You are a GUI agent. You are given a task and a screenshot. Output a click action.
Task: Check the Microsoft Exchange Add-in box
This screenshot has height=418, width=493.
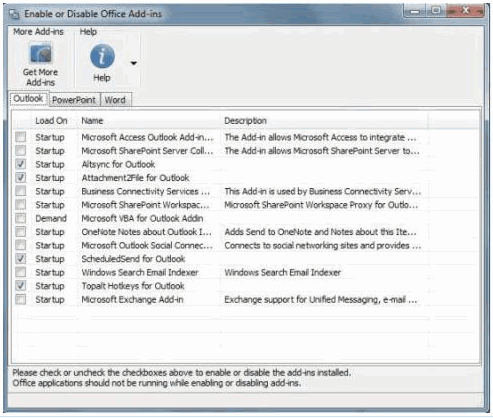tap(21, 299)
